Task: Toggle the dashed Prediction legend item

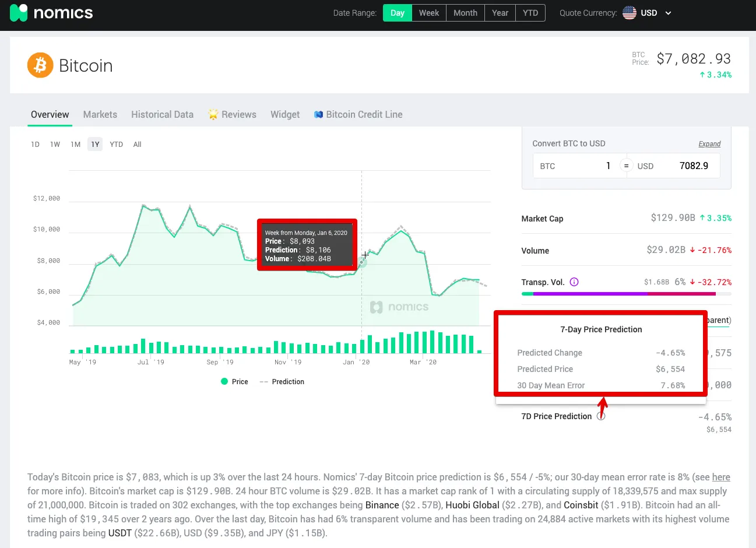Action: [282, 382]
